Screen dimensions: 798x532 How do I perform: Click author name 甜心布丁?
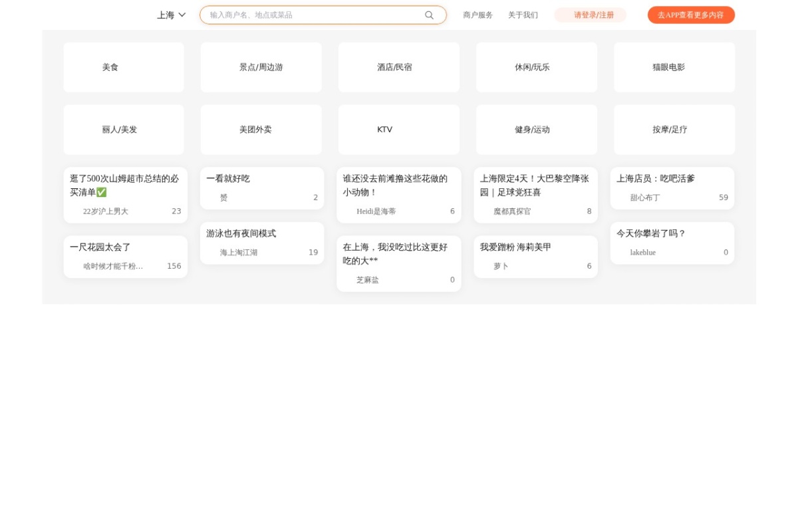click(645, 198)
